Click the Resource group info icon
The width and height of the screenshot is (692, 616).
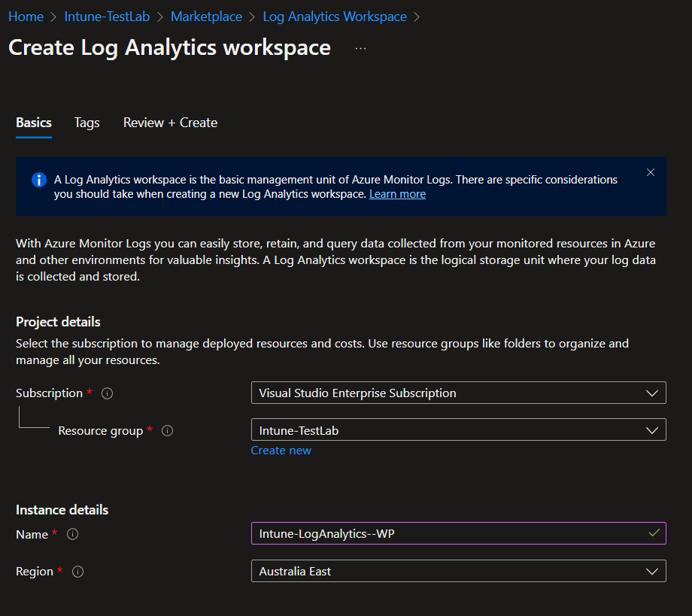168,431
